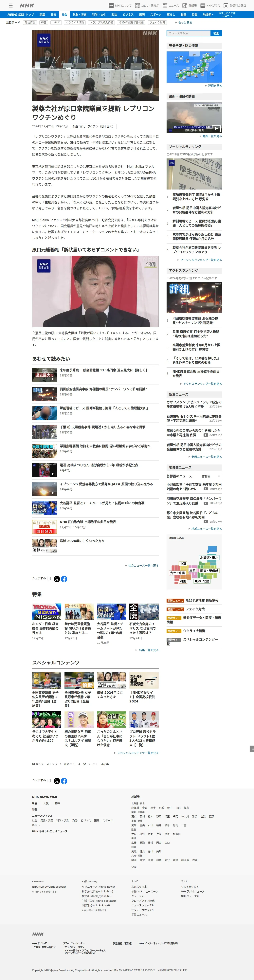The image size is (254, 980).
Task: Share article on X below the article
Action: pos(57,579)
